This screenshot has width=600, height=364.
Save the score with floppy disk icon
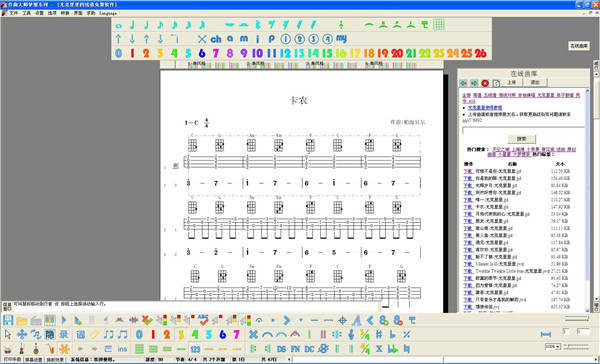click(8, 320)
